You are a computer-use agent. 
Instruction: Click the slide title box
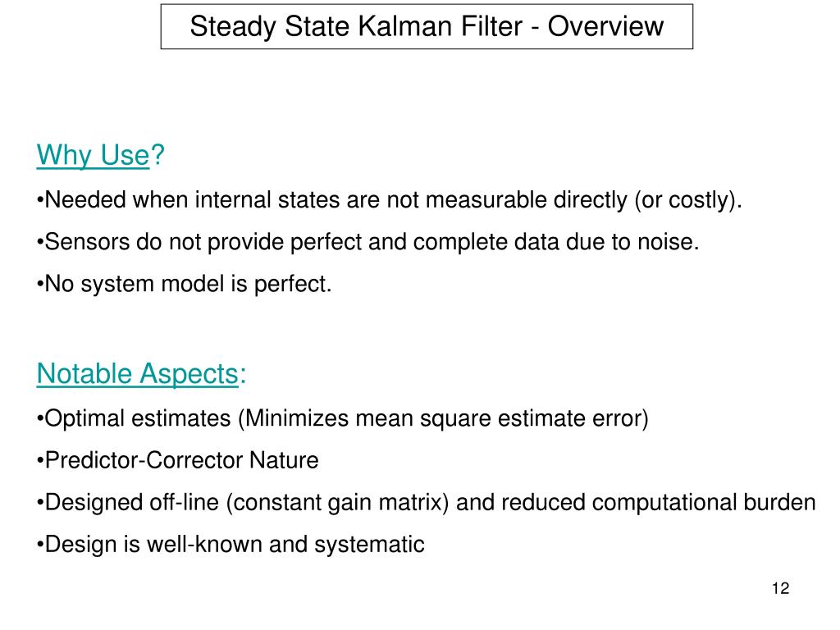[427, 27]
